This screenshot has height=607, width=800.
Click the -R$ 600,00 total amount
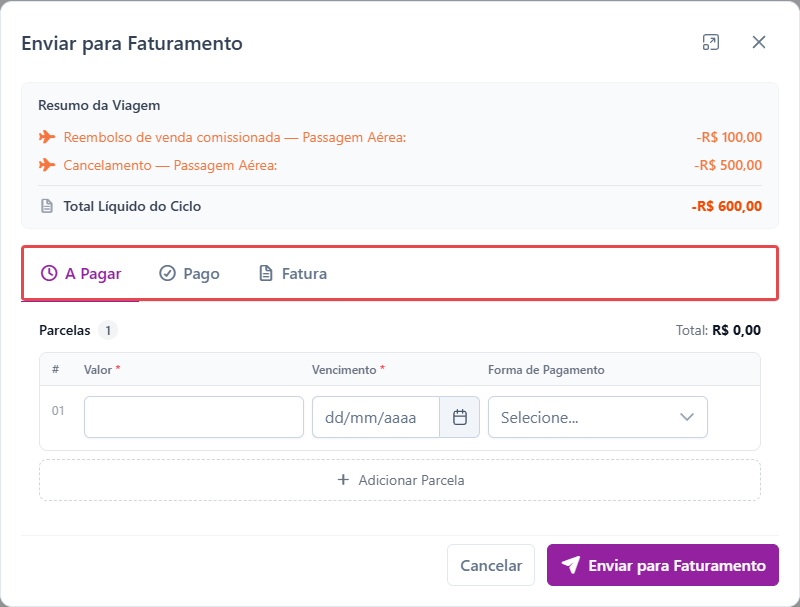point(727,206)
